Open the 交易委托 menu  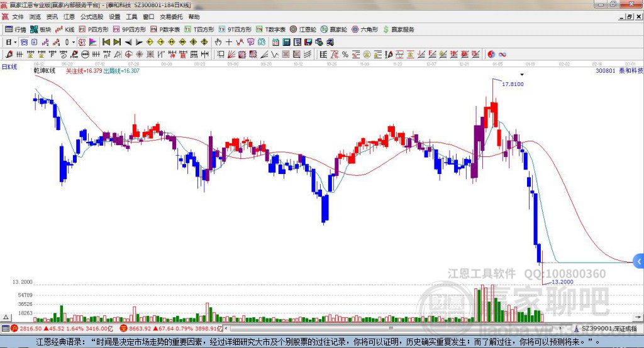[171, 17]
